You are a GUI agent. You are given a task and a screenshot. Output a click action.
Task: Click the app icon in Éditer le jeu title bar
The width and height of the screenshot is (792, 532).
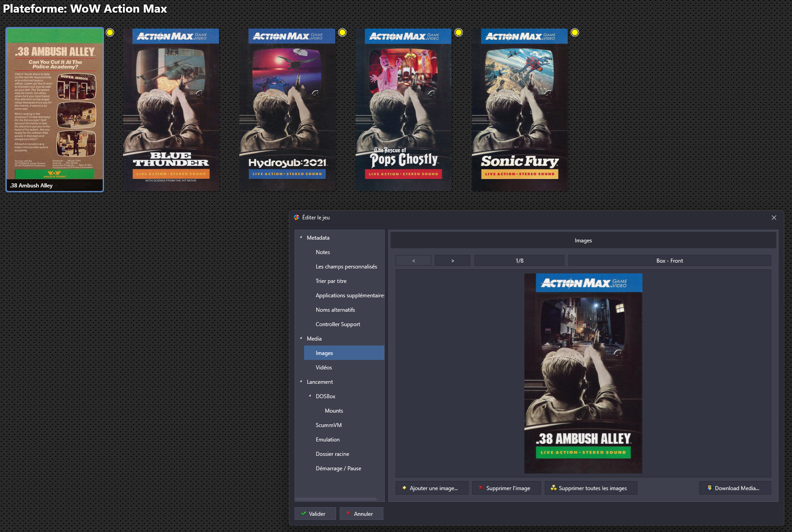(x=296, y=218)
